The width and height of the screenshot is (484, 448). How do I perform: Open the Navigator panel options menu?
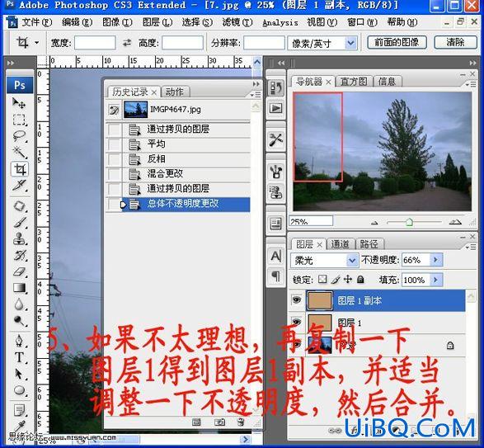tap(471, 83)
